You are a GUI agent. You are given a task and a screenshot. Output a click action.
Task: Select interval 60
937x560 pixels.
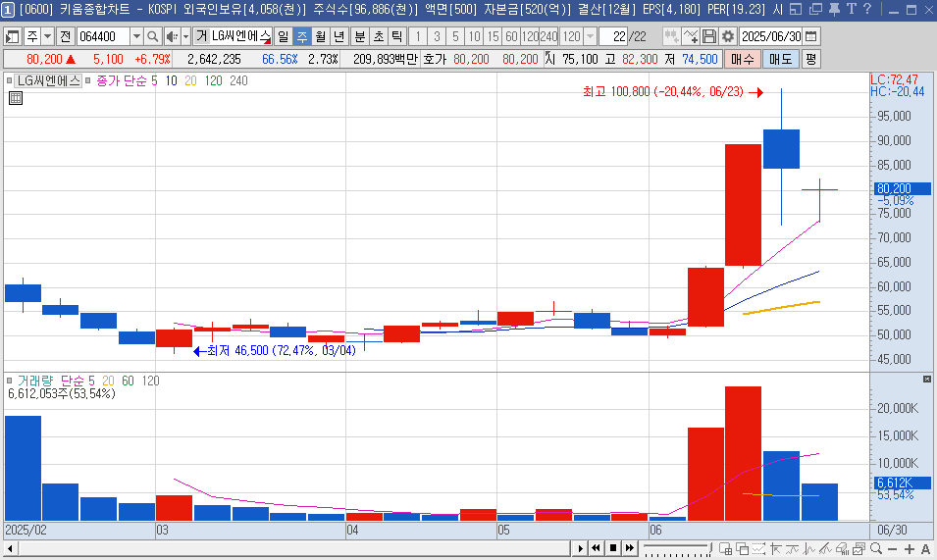pos(511,36)
